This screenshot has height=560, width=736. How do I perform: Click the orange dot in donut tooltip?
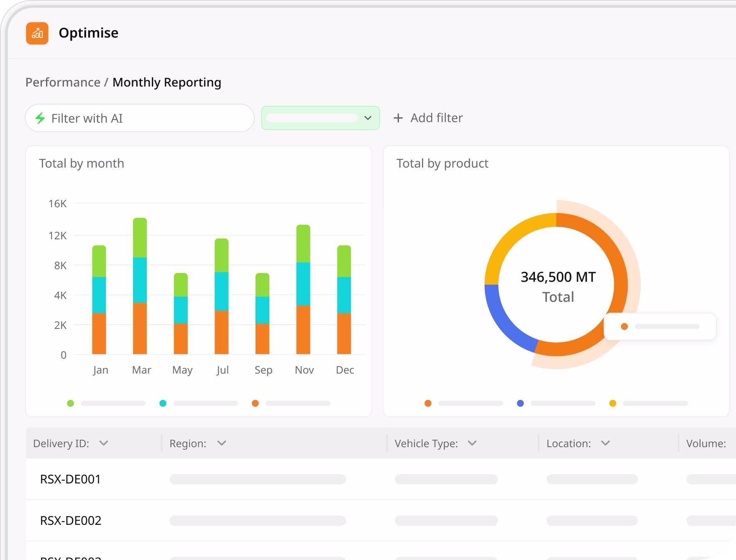[624, 326]
